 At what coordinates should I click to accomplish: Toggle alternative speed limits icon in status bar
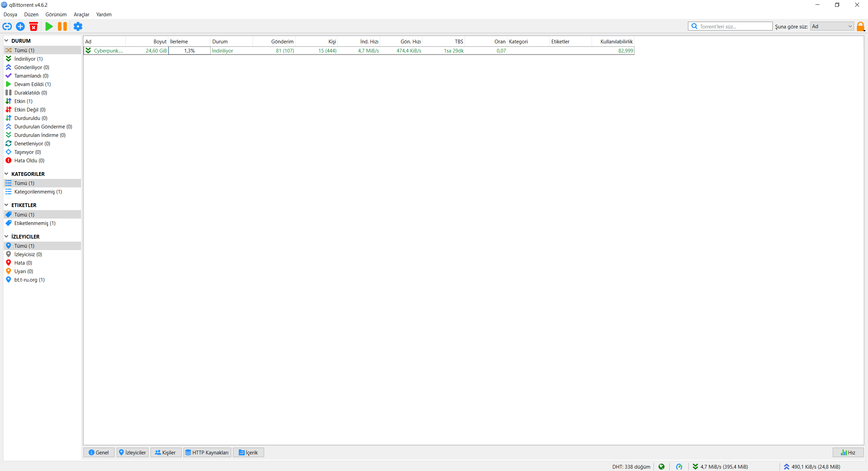click(x=679, y=467)
